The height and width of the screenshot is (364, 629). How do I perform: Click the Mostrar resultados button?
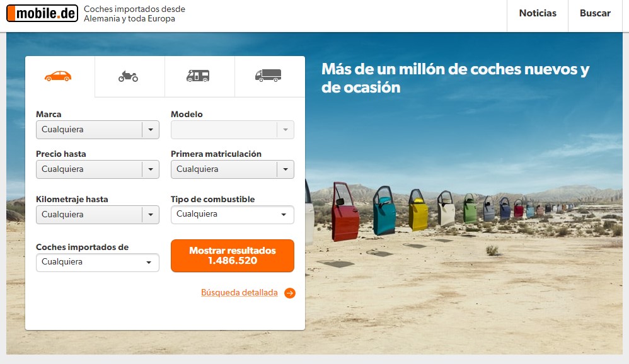click(233, 256)
